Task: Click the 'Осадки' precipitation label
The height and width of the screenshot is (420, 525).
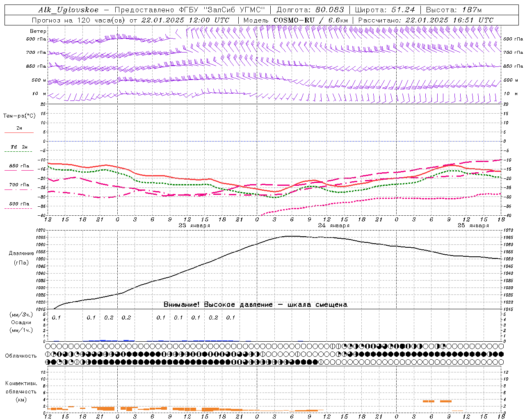Action: (21, 322)
